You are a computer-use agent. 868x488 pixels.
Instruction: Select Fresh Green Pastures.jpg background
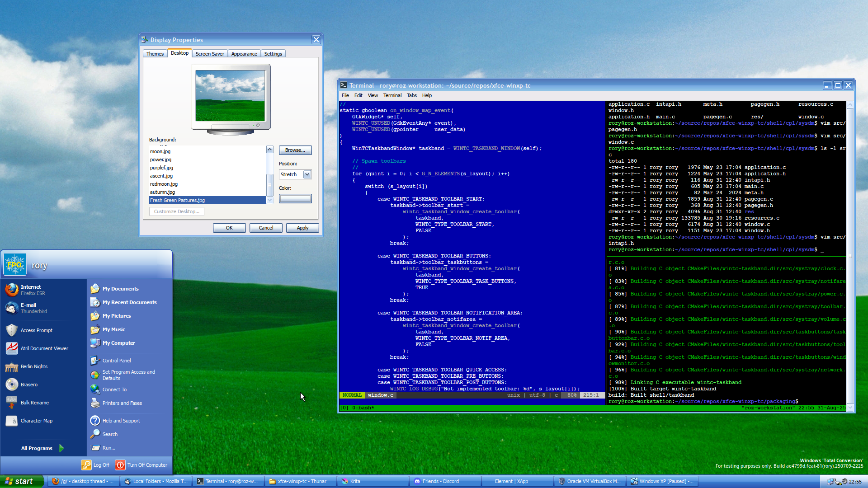tap(208, 200)
